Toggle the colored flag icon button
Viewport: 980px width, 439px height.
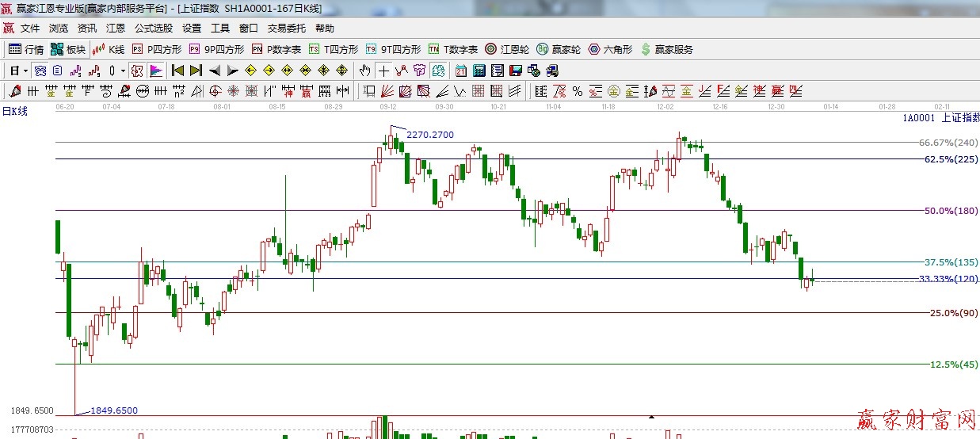[x=155, y=71]
